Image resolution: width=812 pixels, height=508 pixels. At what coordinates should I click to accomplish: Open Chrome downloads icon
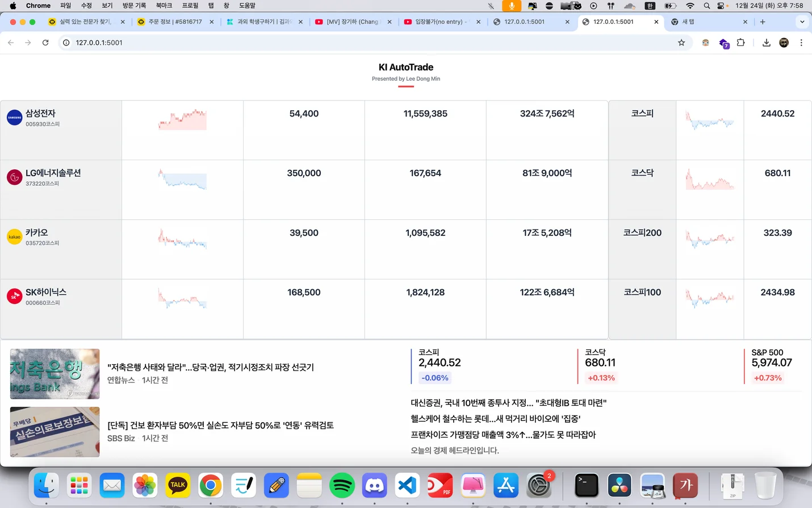click(767, 43)
